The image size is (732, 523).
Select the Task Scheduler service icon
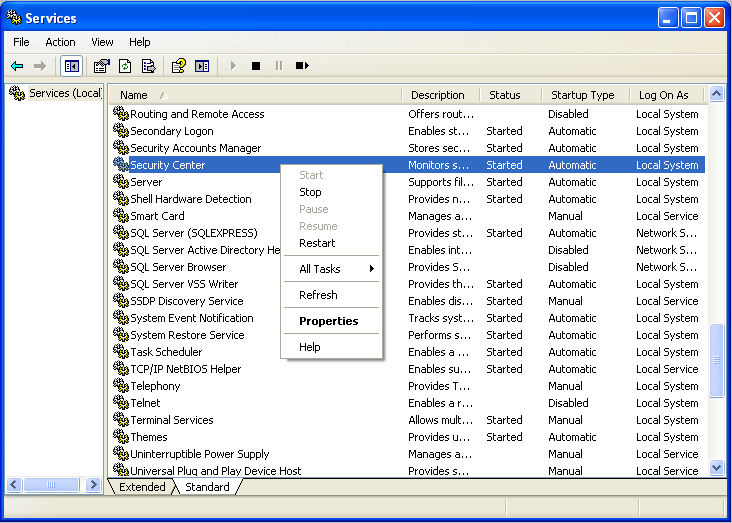(x=121, y=352)
